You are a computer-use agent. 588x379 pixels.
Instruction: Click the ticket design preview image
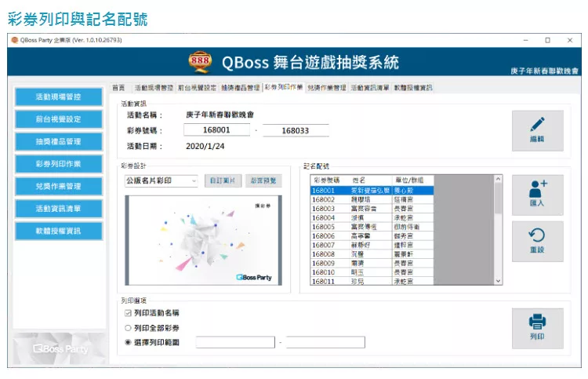tap(204, 241)
